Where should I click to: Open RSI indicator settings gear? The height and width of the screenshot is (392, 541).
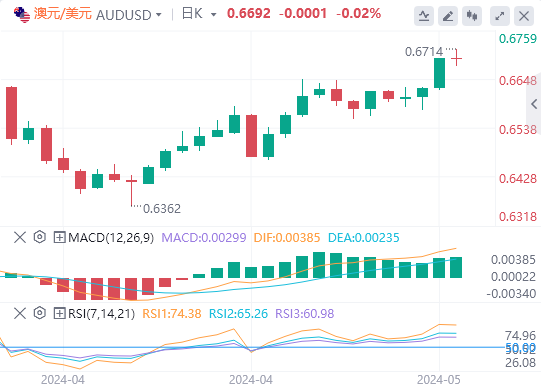(40, 313)
